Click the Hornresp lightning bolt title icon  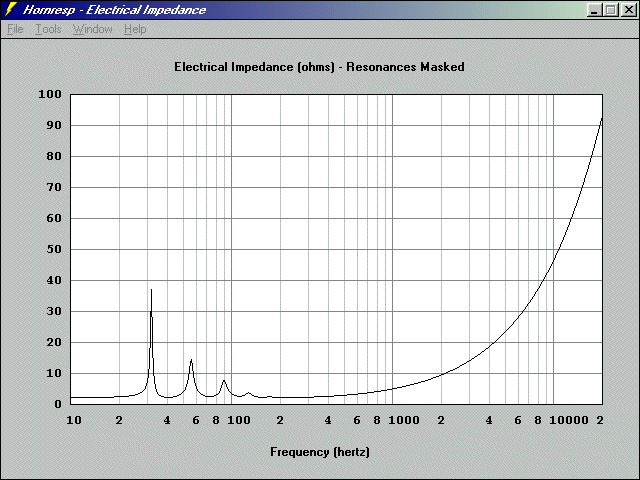pyautogui.click(x=10, y=9)
